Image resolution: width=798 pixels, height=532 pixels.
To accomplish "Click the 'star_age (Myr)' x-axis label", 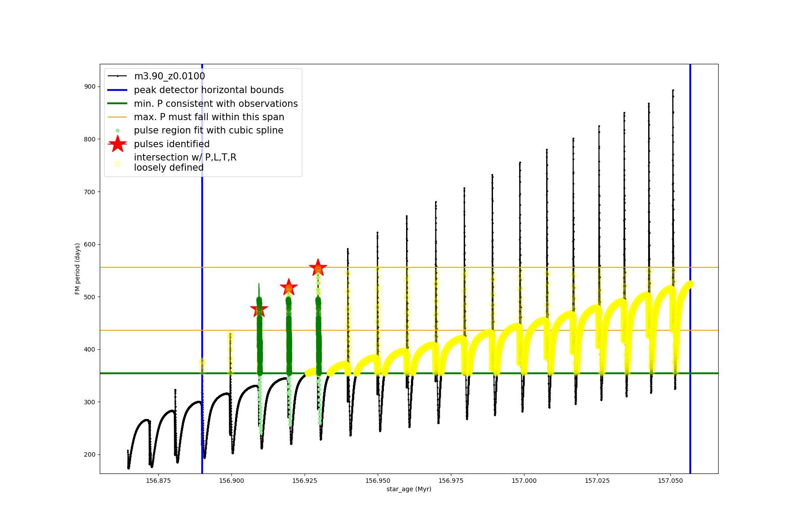I will (x=409, y=489).
